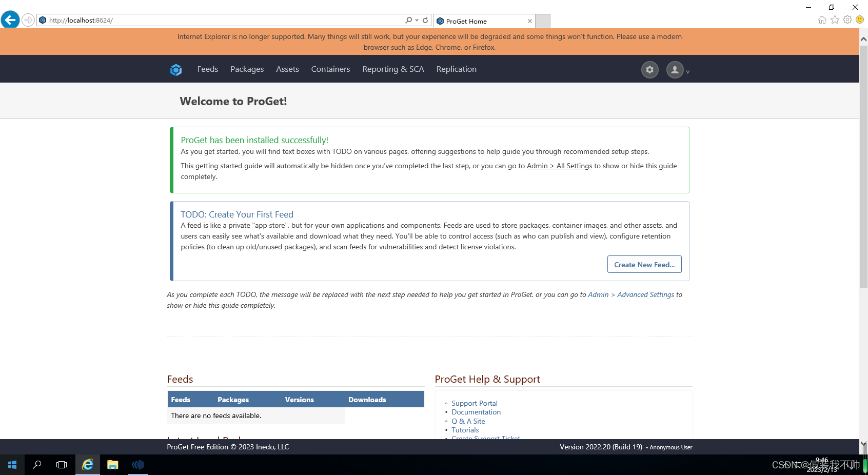The image size is (868, 475).
Task: Open the browser Tools gear icon
Action: tap(847, 19)
